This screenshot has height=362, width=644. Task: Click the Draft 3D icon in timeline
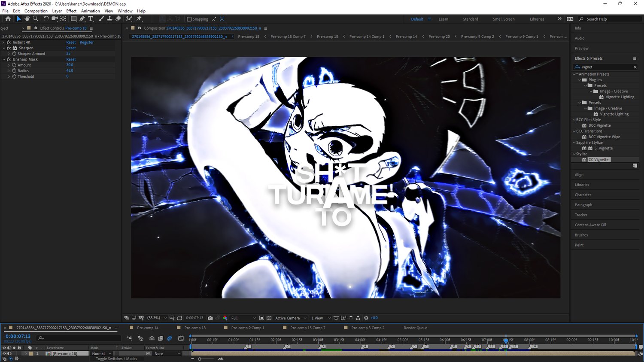140,338
